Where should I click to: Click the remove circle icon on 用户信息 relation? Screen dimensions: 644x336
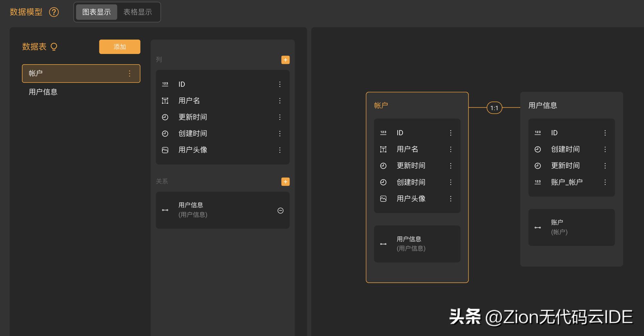coord(280,210)
